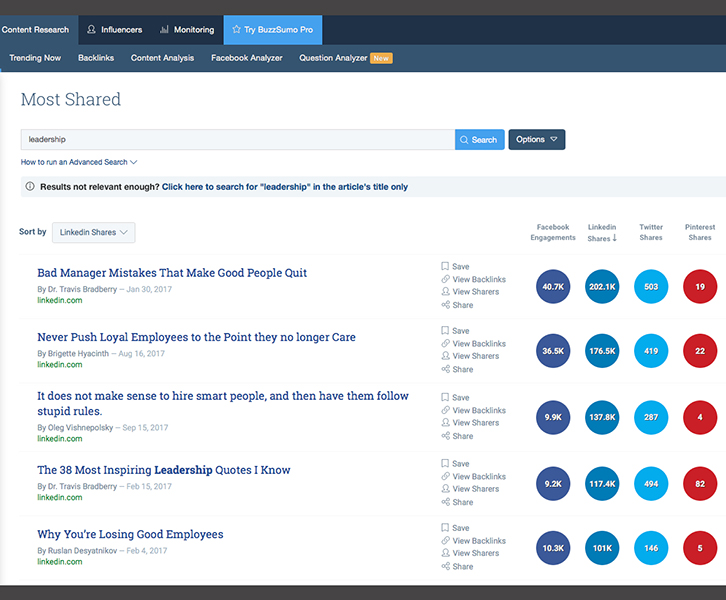
Task: Sort by Facebook Engagements column header
Action: pos(553,232)
